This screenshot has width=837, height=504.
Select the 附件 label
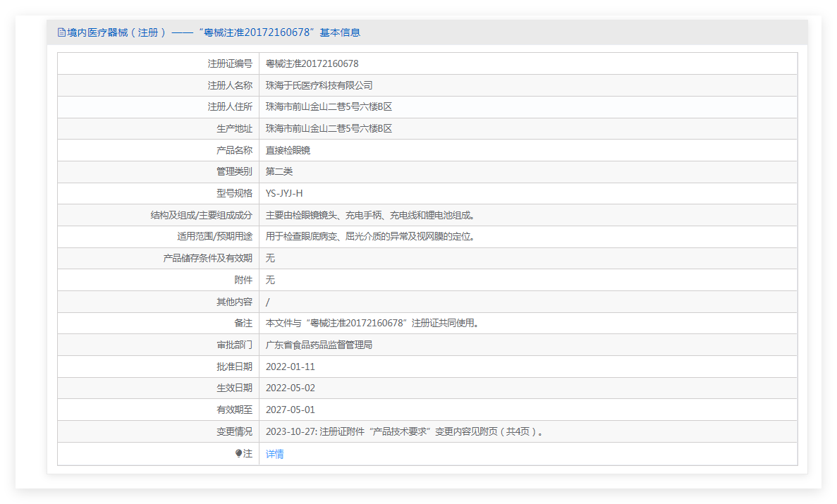243,280
